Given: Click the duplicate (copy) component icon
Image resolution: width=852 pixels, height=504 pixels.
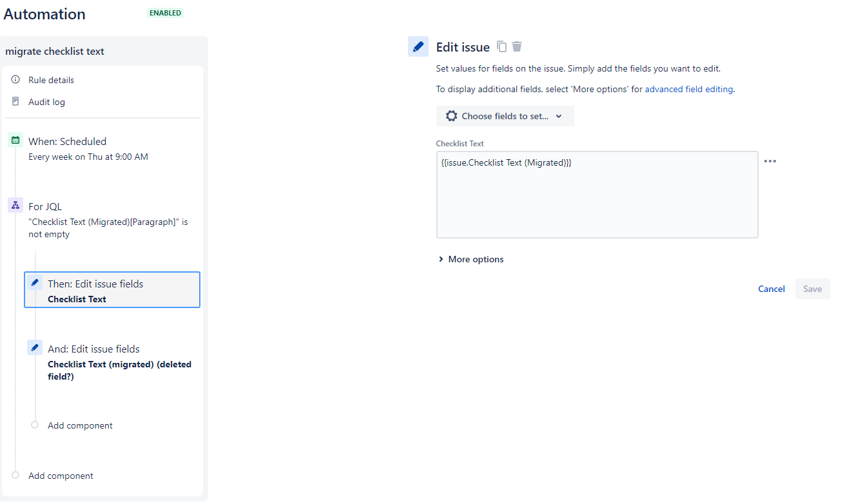Looking at the screenshot, I should click(502, 46).
